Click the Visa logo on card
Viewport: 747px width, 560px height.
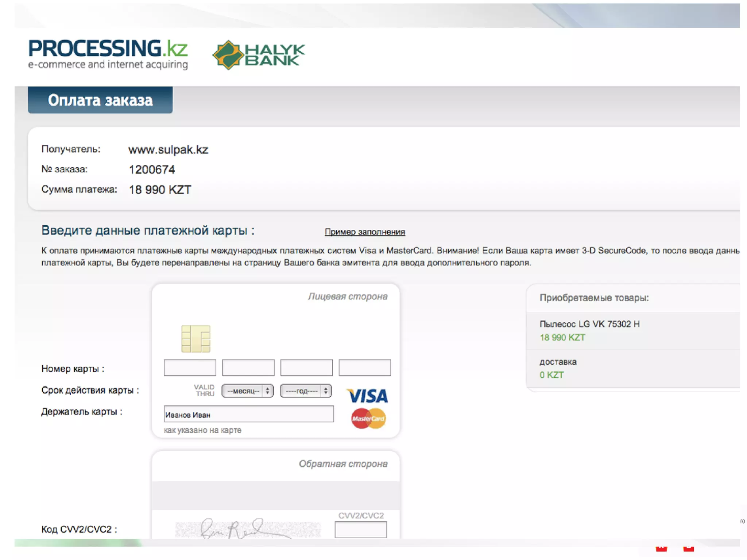coord(367,396)
